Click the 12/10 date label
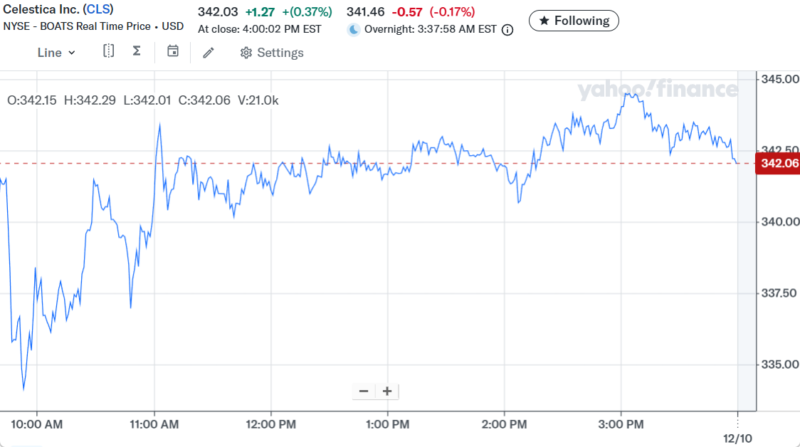The height and width of the screenshot is (447, 800). click(x=738, y=438)
